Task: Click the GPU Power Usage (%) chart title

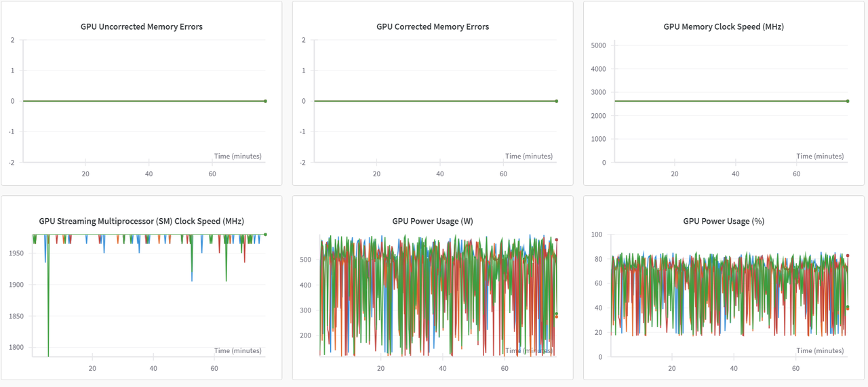Action: 724,221
